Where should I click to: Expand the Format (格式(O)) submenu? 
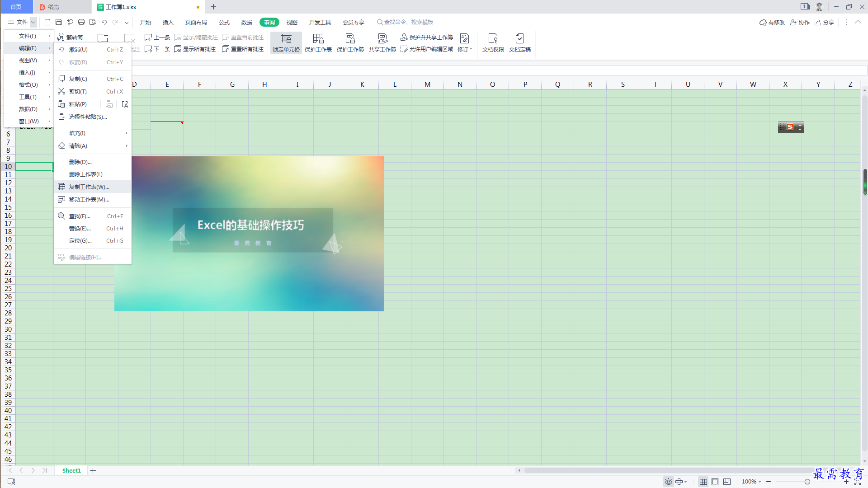29,85
